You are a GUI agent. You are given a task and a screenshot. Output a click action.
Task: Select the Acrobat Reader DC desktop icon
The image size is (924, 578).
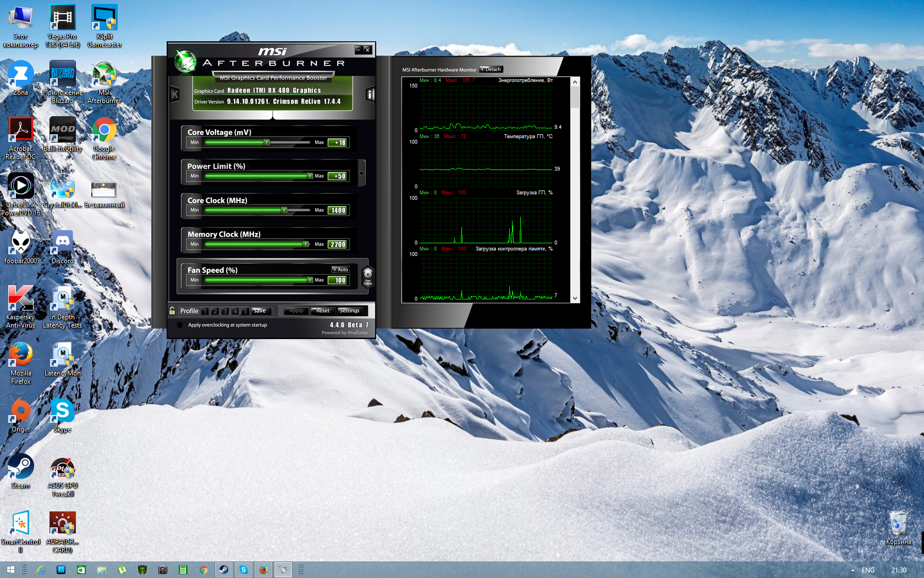click(20, 138)
